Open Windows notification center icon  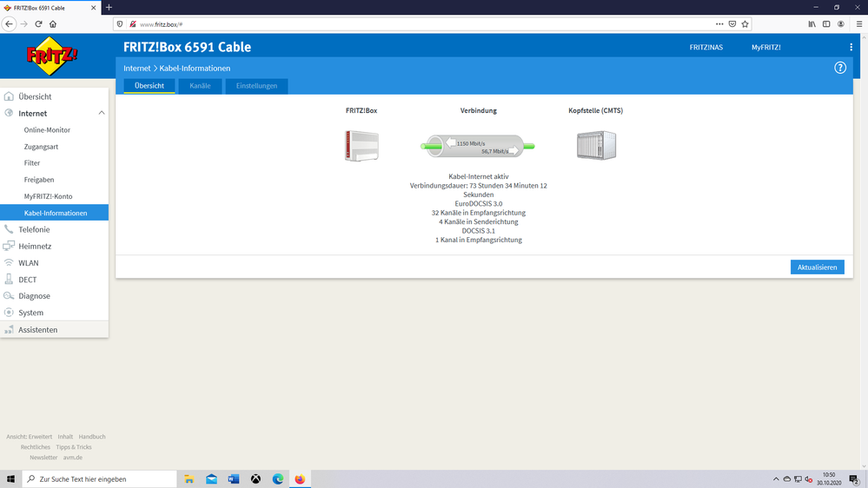point(855,479)
